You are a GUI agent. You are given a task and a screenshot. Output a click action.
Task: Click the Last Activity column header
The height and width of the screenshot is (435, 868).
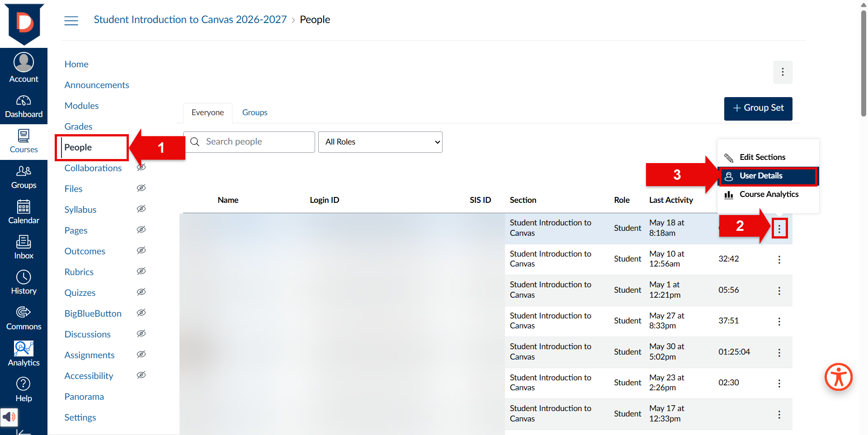(x=671, y=200)
